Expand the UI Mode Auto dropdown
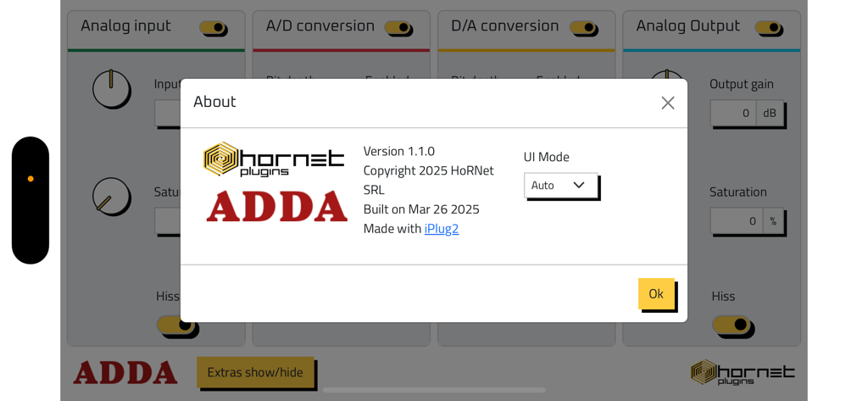Screen dimensions: 868x401 (x=560, y=185)
